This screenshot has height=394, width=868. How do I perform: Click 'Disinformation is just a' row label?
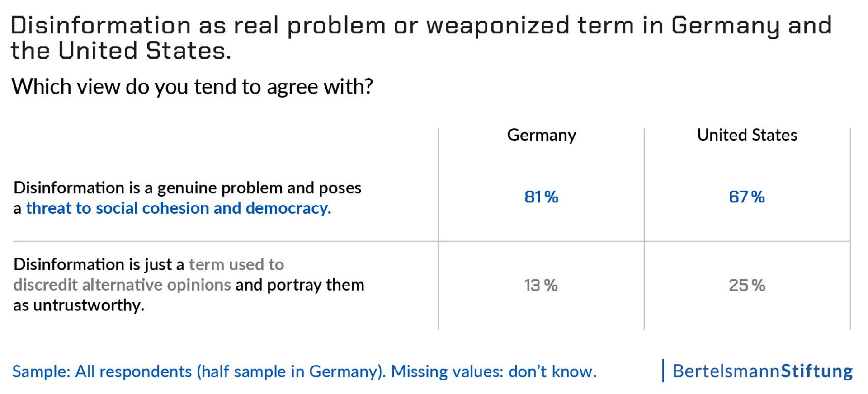point(99,264)
